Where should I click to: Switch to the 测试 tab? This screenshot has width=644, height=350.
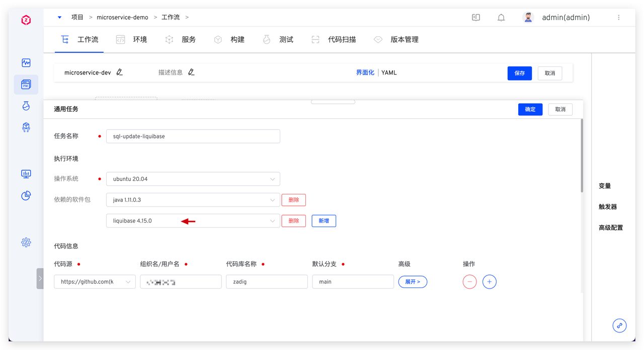pyautogui.click(x=278, y=39)
